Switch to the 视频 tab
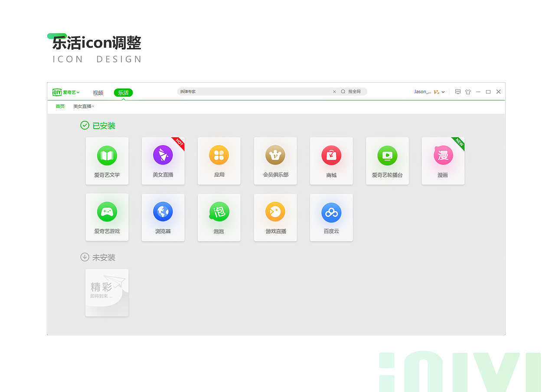Screen dimensions: 555x392 [98, 93]
